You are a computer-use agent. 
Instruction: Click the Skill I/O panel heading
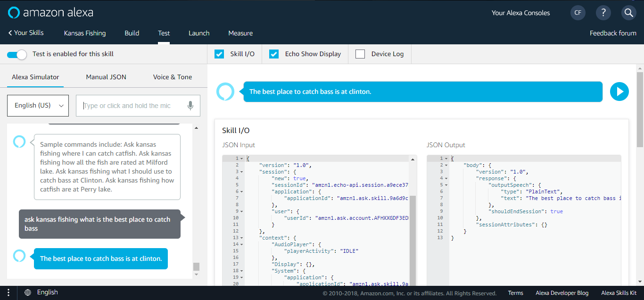236,131
